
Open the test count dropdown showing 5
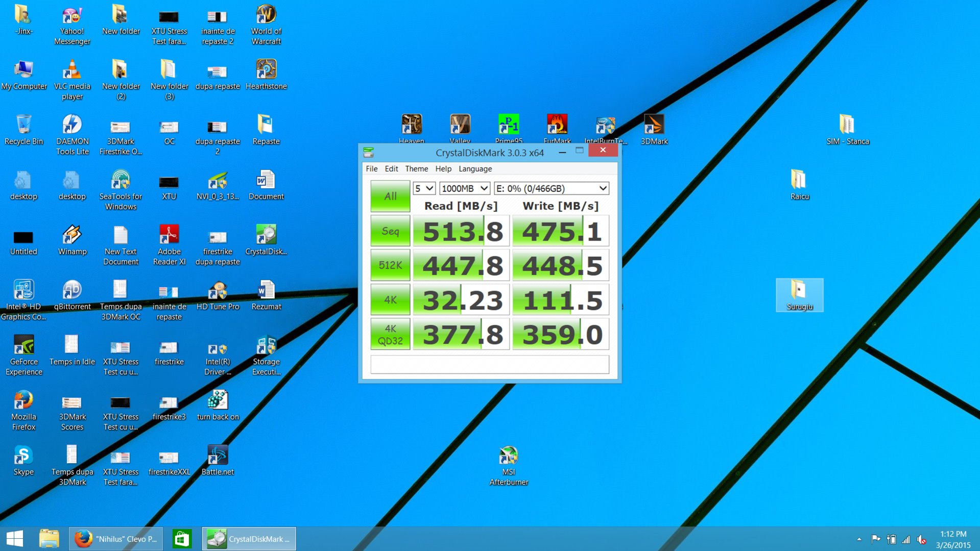tap(424, 188)
